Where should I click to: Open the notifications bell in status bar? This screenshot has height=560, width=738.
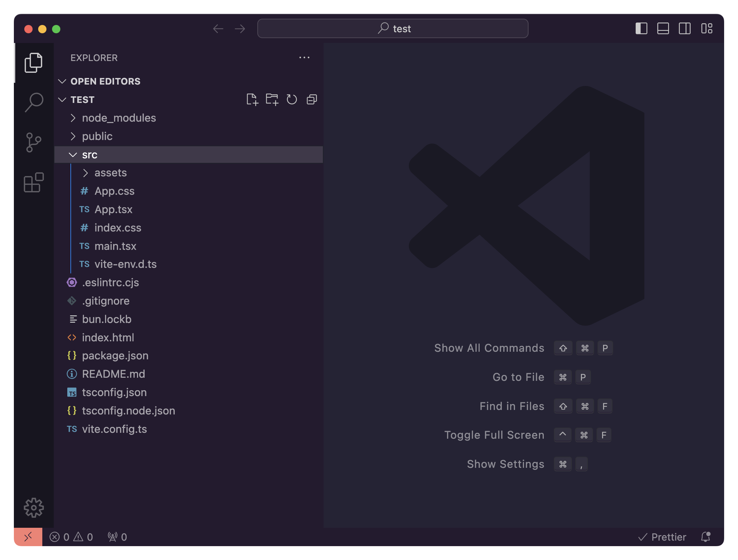point(706,537)
